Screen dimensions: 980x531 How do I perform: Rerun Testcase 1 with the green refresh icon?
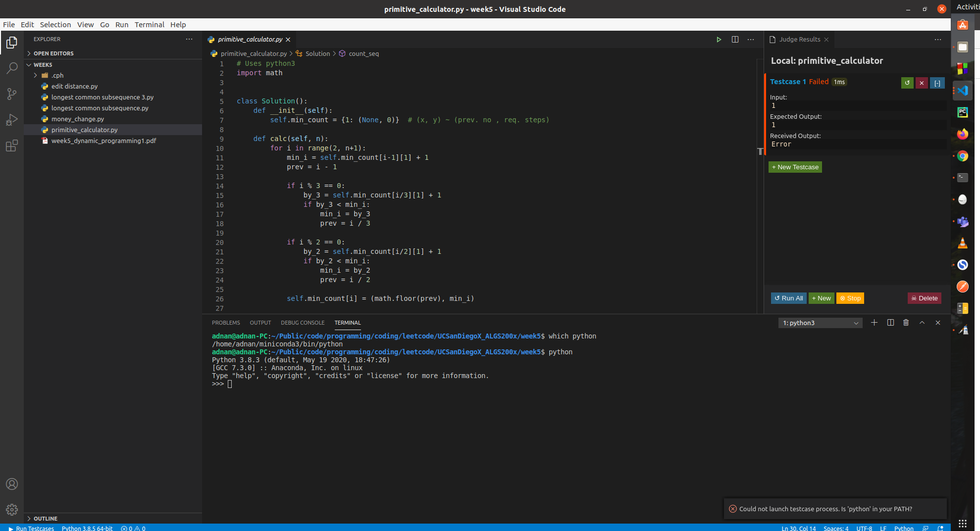pyautogui.click(x=907, y=83)
